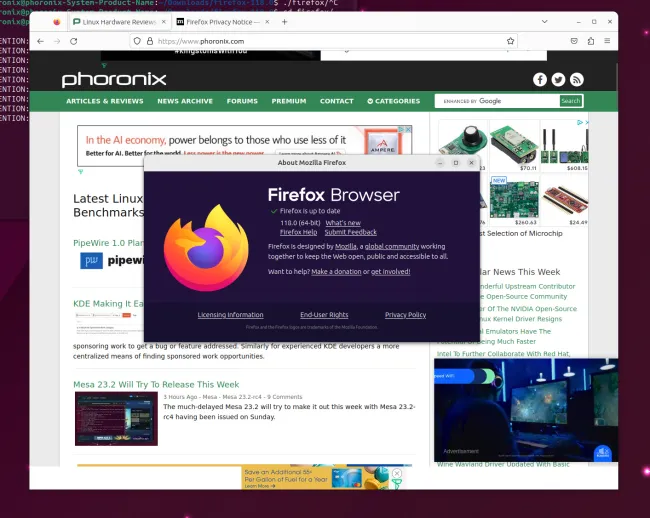This screenshot has width=650, height=518.
Task: Open Licensing Information link
Action: [x=230, y=315]
